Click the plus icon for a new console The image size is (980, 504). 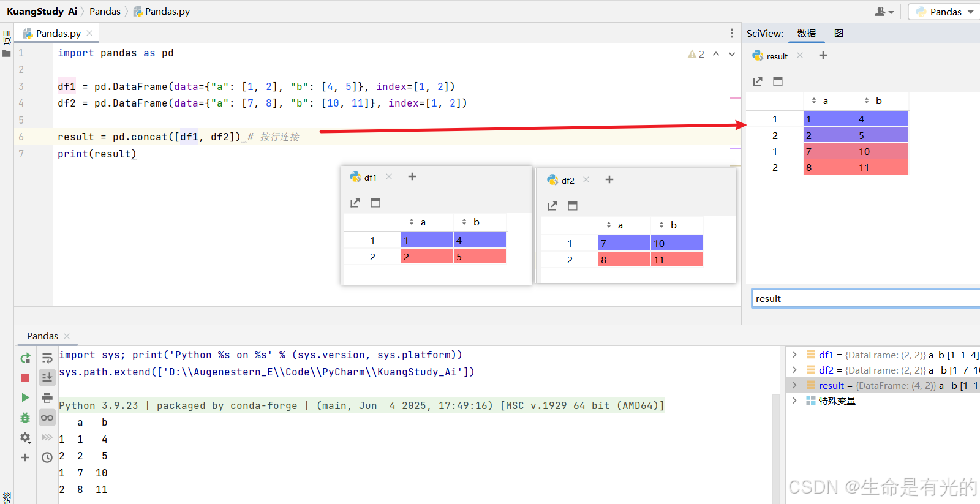point(25,457)
